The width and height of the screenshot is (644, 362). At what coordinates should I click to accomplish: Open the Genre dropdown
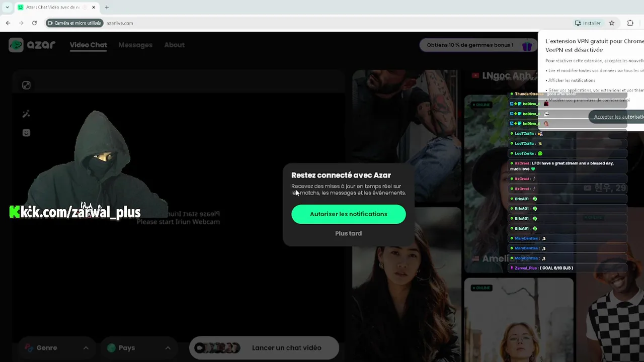[57, 348]
